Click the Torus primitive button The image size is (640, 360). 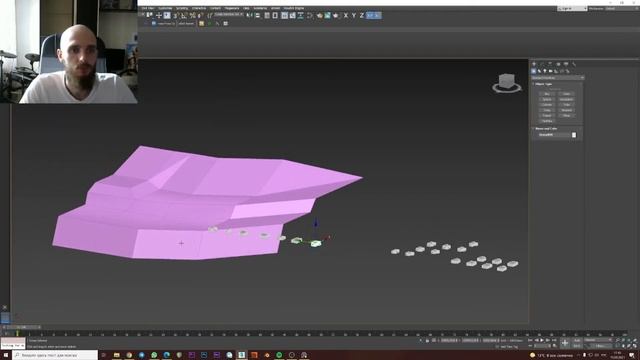tap(547, 110)
